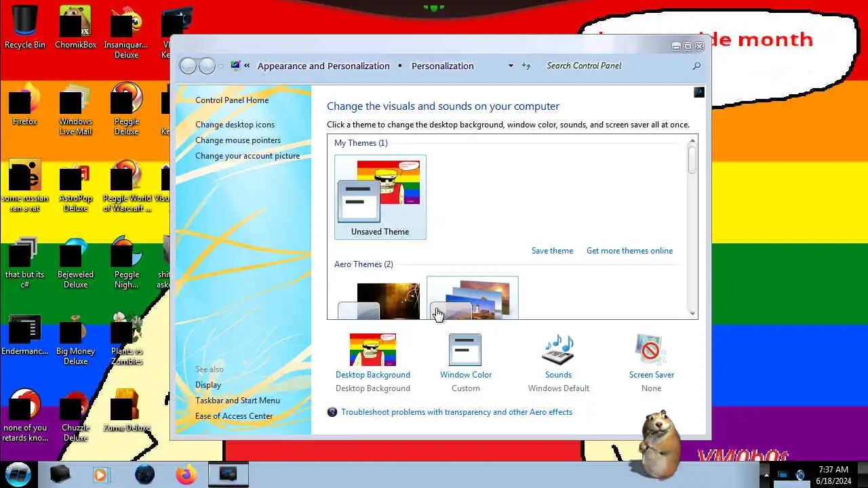Open help icon at top-right of Personalization pane
The width and height of the screenshot is (868, 488).
(x=698, y=92)
